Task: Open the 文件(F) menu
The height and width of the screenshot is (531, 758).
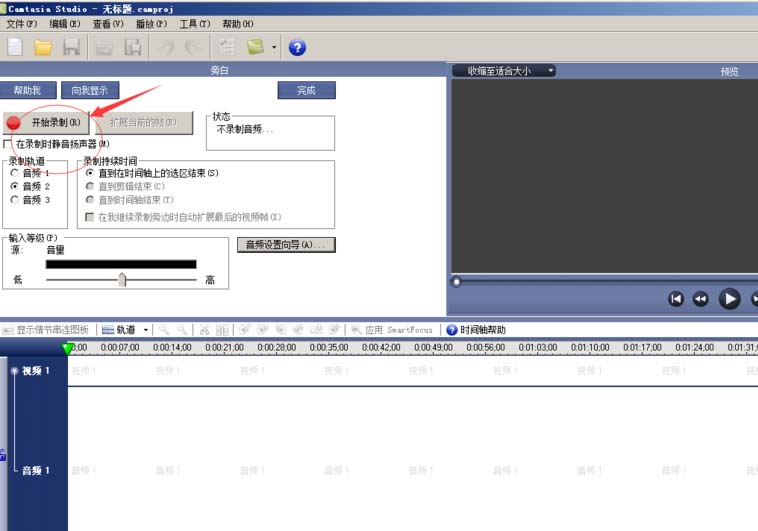Action: (21, 24)
